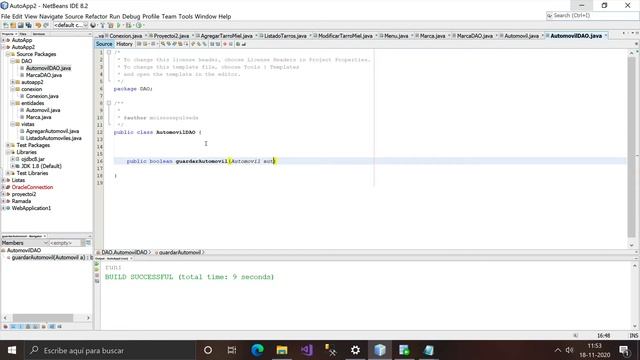Collapse the vistas package node
This screenshot has width=640, height=360.
(13, 124)
